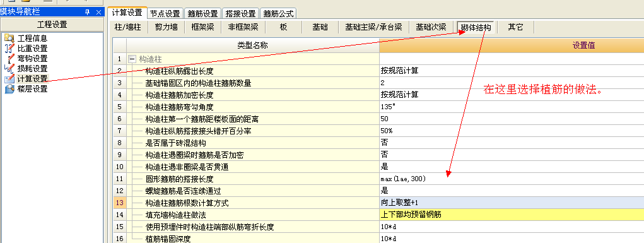This screenshot has width=644, height=243.
Task: Select the 柱/墙柱 category button
Action: click(x=128, y=28)
